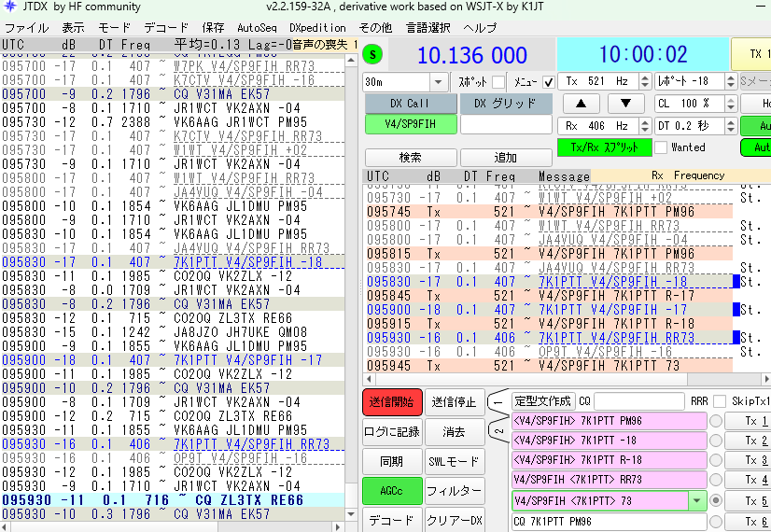
Task: Click the 消去 button
Action: tap(454, 432)
